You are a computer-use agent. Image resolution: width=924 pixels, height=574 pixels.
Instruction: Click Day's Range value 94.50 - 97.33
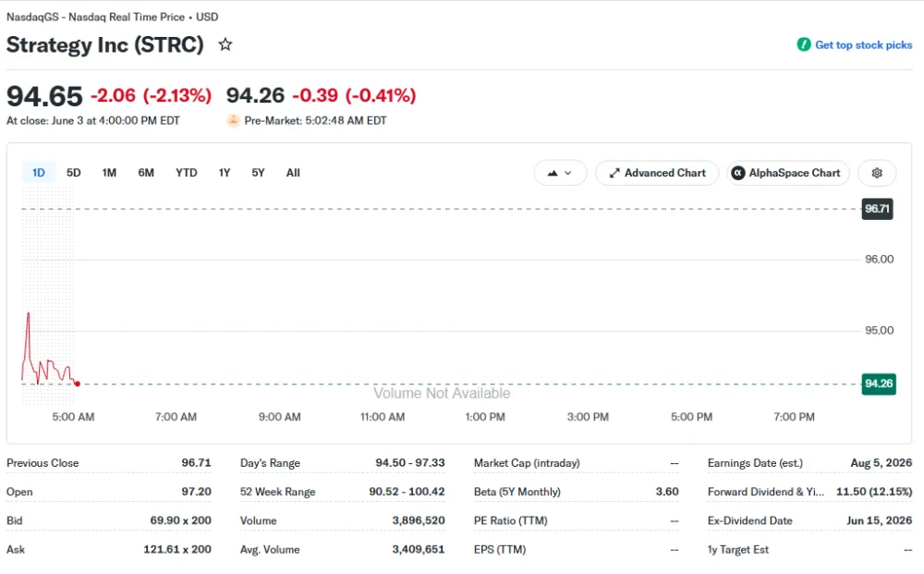point(410,462)
